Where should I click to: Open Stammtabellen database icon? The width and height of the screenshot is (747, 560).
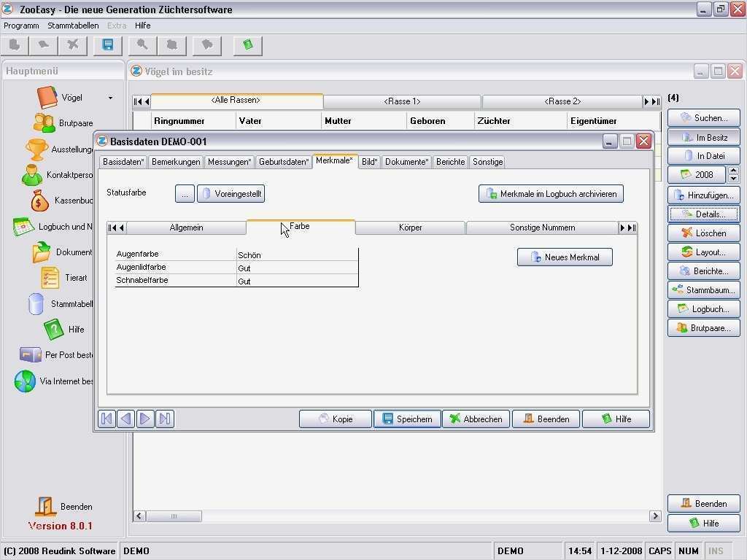pyautogui.click(x=36, y=303)
